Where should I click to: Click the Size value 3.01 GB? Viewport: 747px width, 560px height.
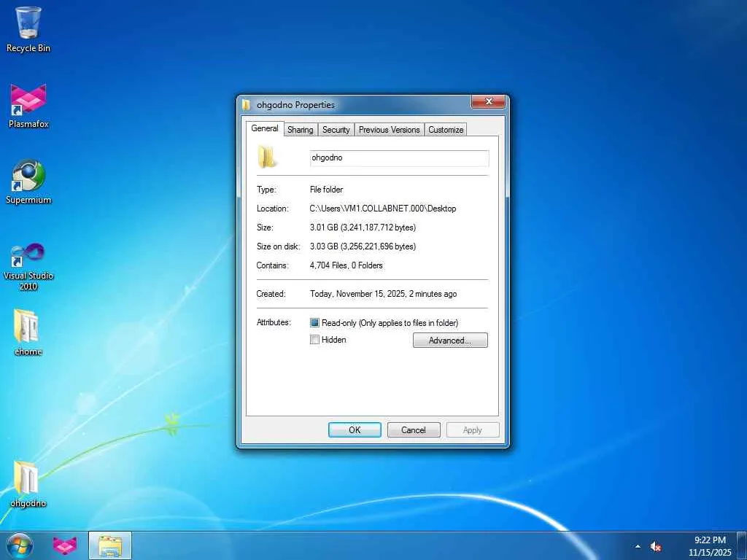coord(363,227)
